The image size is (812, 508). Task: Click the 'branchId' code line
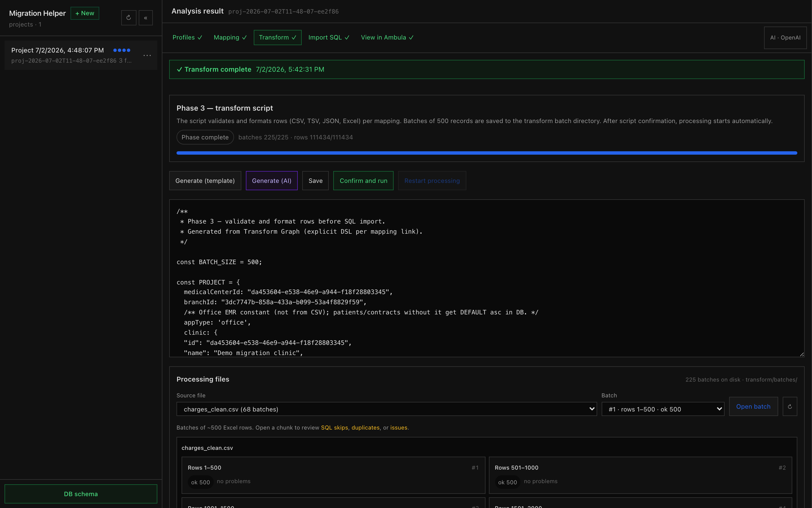[x=275, y=302]
